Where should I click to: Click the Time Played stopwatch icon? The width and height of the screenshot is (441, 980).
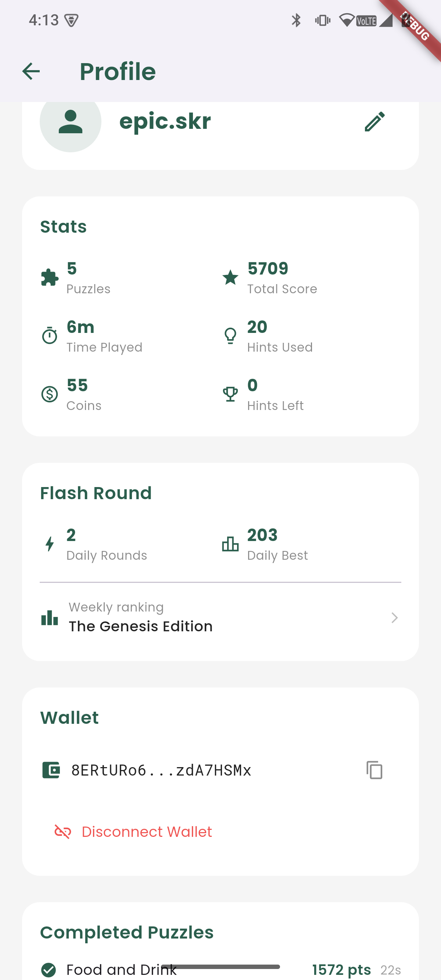tap(50, 335)
